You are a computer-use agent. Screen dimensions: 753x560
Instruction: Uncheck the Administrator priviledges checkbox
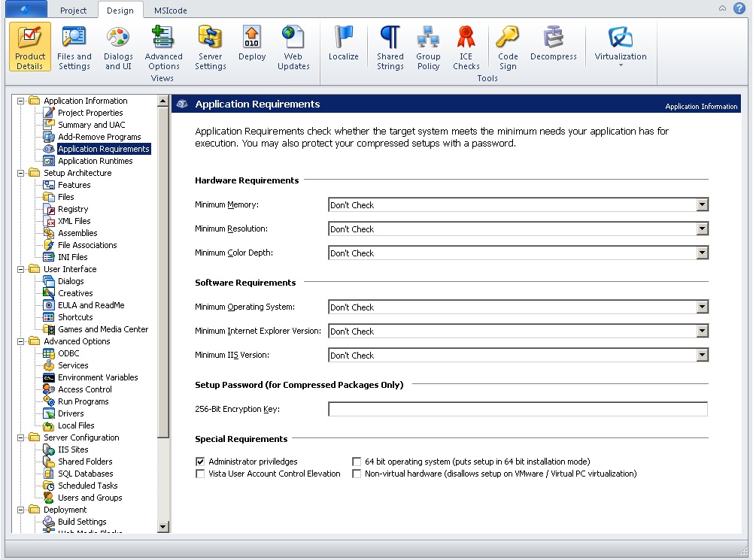(200, 462)
